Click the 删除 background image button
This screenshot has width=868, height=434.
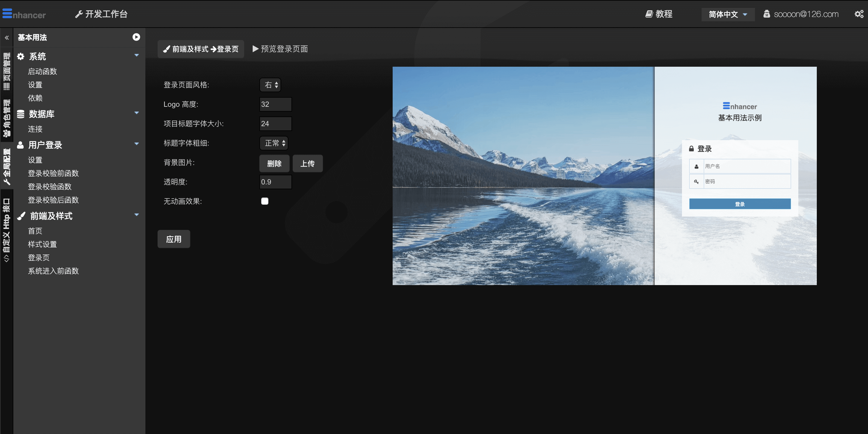point(274,163)
